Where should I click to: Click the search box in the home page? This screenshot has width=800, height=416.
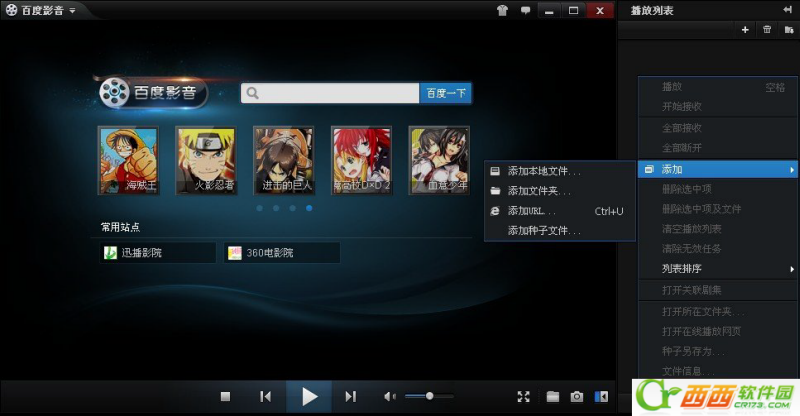(330, 93)
